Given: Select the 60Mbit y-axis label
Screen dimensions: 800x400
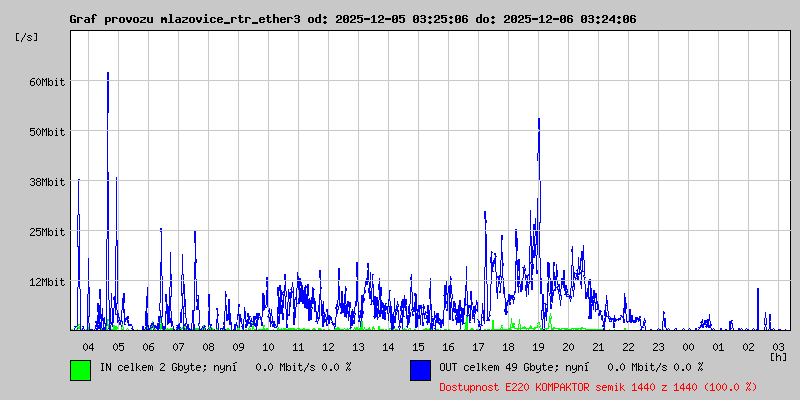Looking at the screenshot, I should (x=46, y=82).
